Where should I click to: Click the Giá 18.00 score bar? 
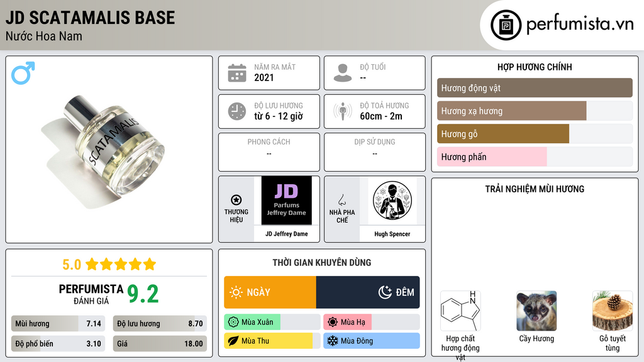point(160,344)
